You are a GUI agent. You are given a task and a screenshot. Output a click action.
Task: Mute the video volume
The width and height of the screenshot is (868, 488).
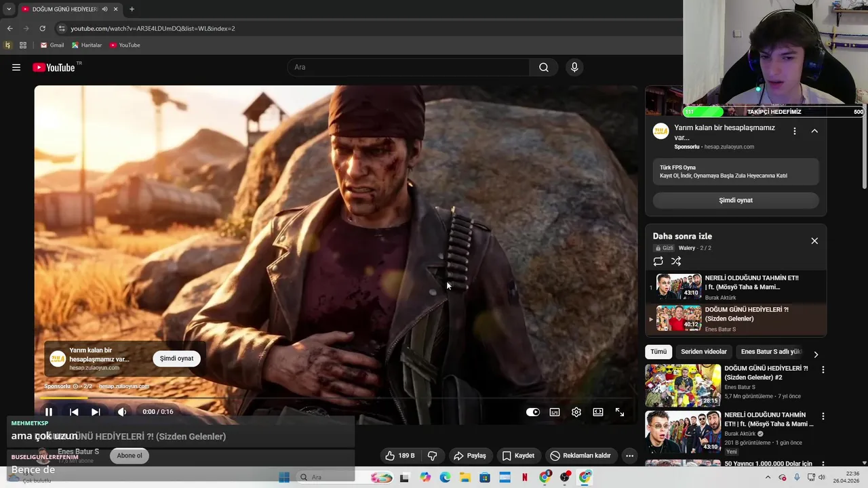coord(122,411)
